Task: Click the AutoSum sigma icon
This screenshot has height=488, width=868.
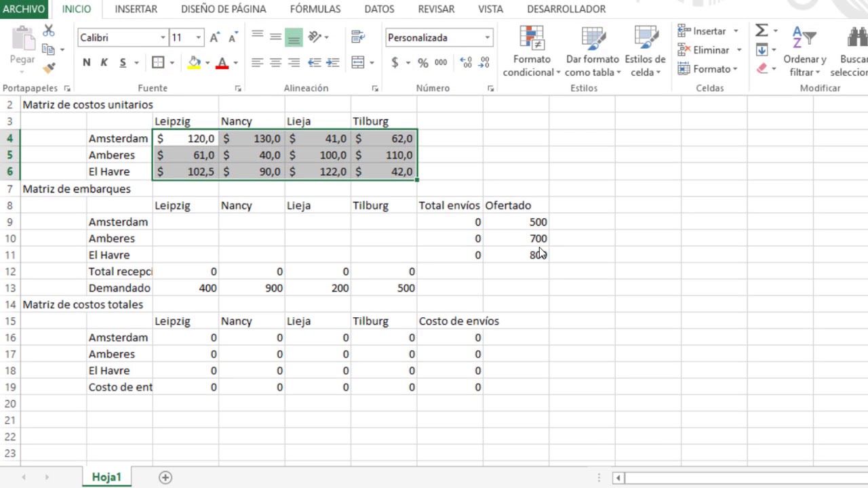Action: [x=762, y=30]
